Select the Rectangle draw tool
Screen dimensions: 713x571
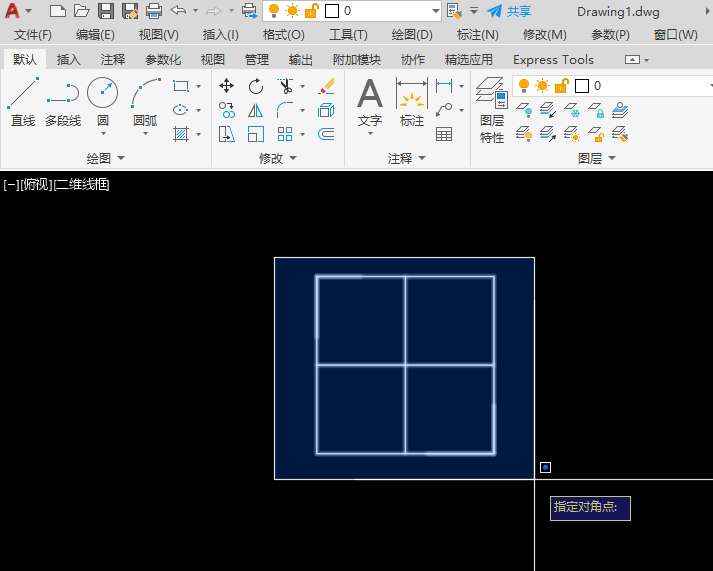(181, 86)
